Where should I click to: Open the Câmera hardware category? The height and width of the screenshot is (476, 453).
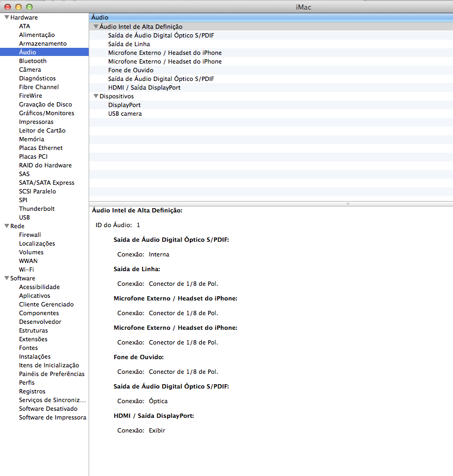(x=30, y=70)
